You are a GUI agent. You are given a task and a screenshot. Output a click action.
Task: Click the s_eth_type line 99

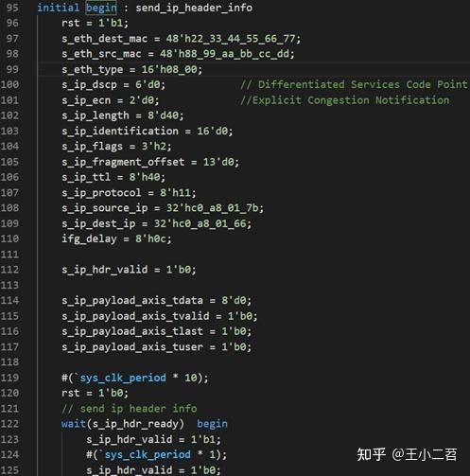[132, 69]
